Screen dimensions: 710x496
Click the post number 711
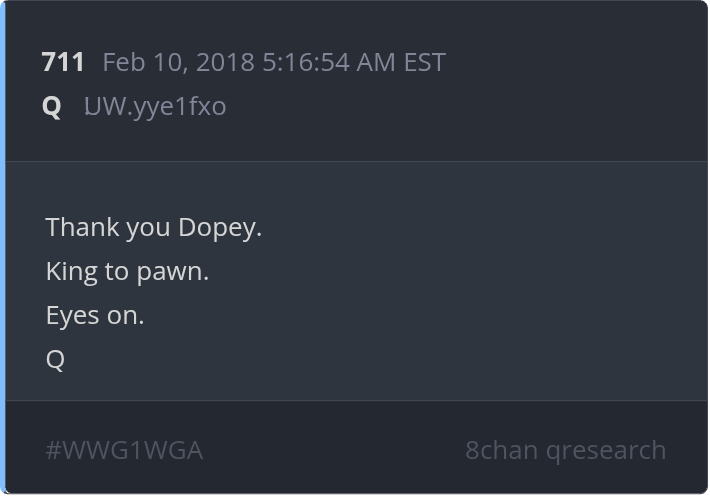[63, 62]
